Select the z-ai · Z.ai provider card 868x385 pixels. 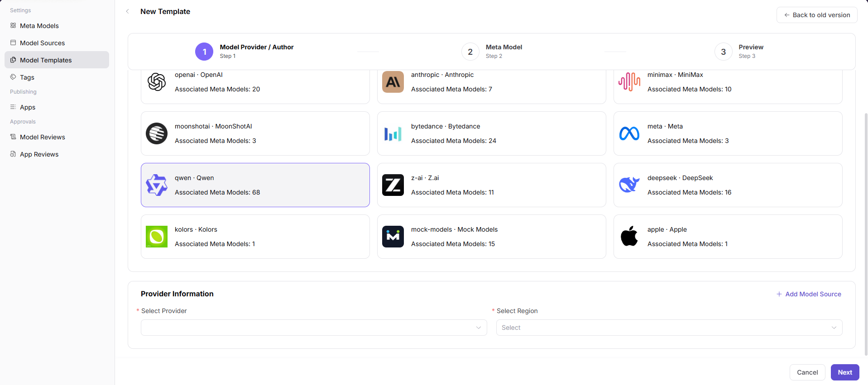click(492, 185)
